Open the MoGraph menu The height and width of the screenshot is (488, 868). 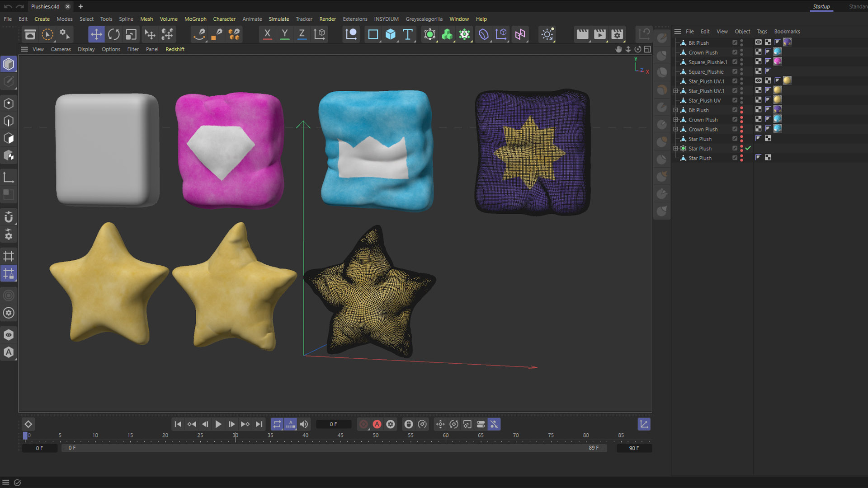195,19
